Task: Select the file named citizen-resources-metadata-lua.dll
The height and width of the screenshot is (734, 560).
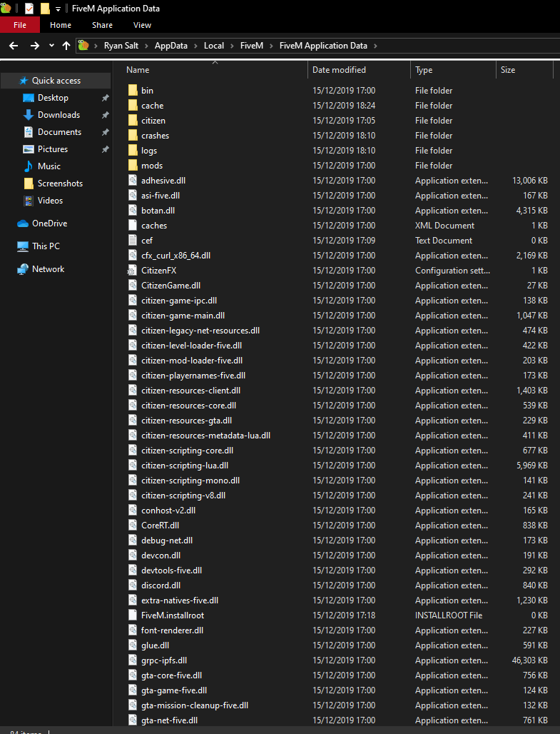Action: 206,436
